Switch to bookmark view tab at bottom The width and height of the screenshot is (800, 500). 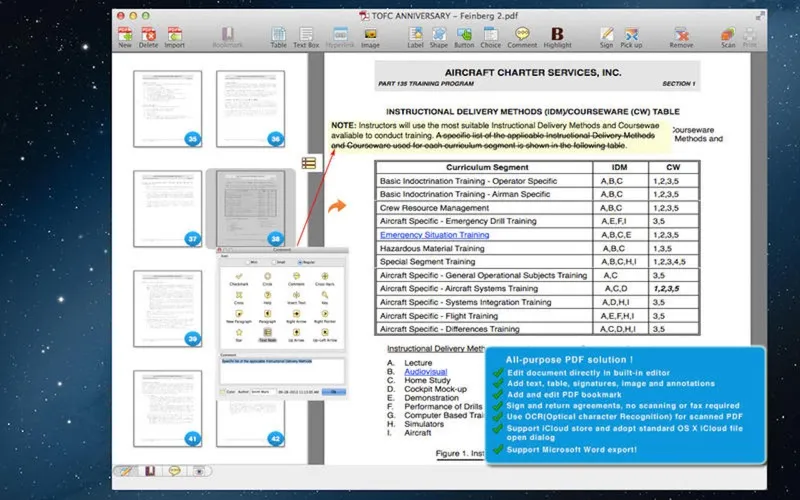tap(150, 470)
